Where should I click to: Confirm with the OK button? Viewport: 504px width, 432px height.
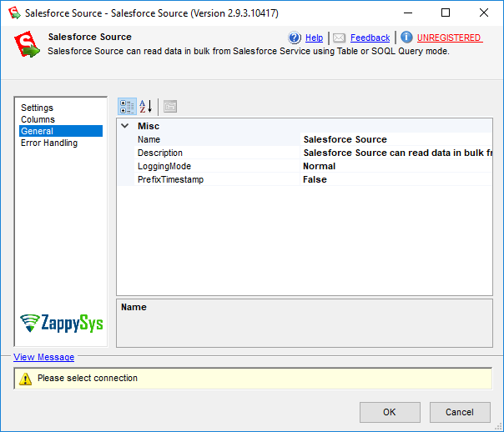(390, 412)
